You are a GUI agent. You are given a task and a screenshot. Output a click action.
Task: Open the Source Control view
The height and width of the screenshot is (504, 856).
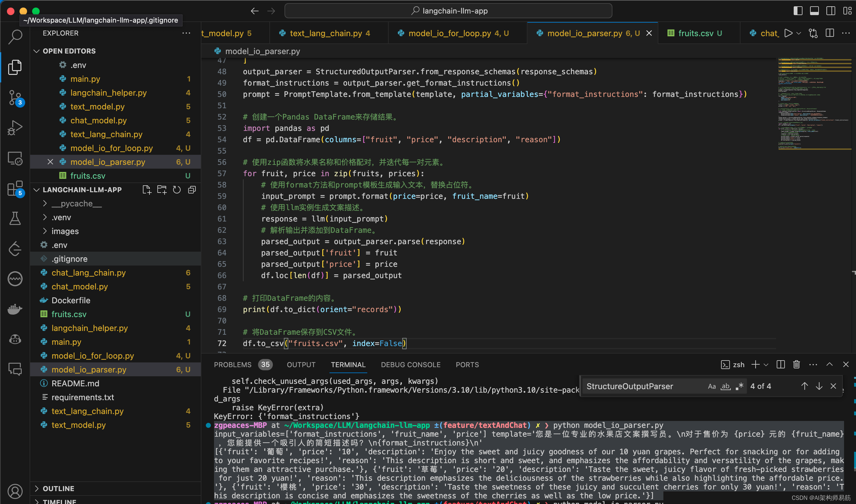coord(15,98)
